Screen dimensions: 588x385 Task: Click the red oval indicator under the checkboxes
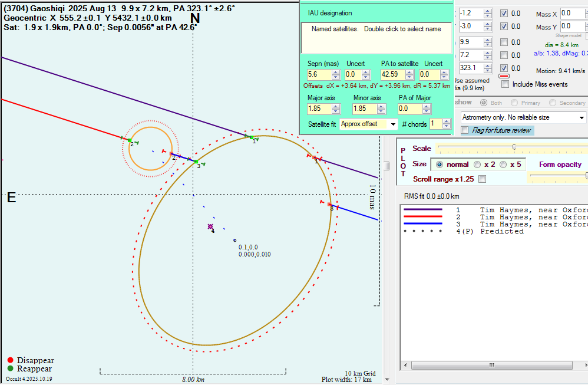coord(504,75)
